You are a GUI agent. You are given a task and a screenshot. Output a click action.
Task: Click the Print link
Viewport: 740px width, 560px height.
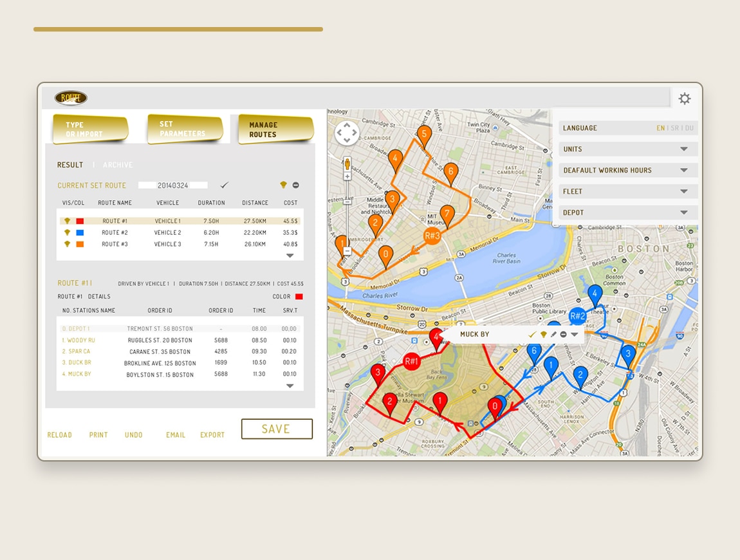(x=98, y=435)
